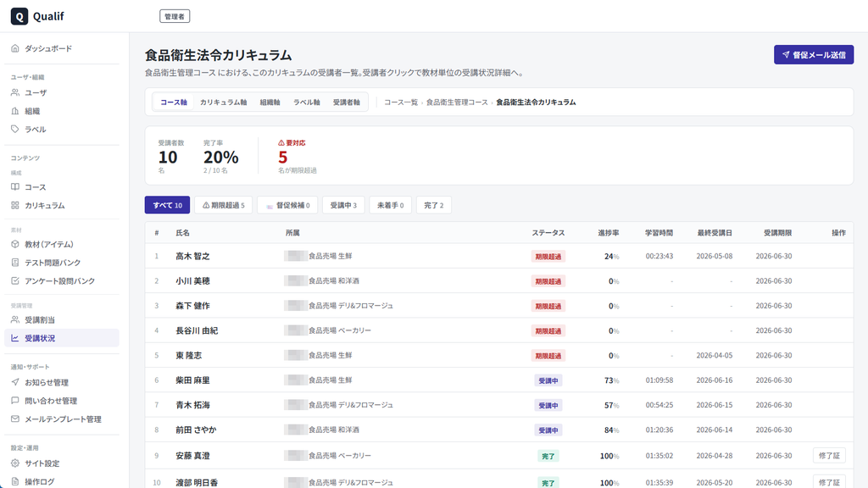
Task: Click the ステータス column header
Action: [x=548, y=233]
